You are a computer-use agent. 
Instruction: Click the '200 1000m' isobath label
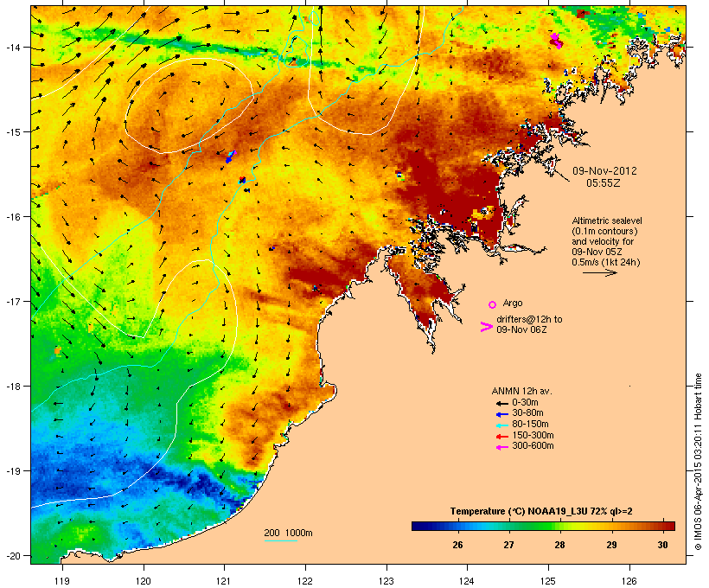(x=288, y=533)
